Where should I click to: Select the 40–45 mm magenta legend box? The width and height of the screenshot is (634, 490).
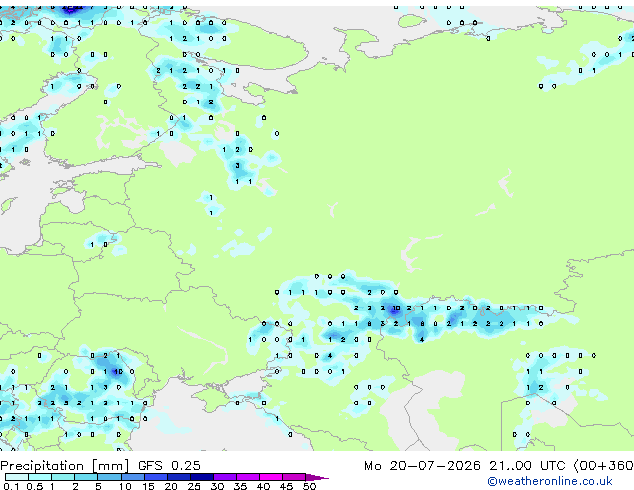pyautogui.click(x=271, y=477)
